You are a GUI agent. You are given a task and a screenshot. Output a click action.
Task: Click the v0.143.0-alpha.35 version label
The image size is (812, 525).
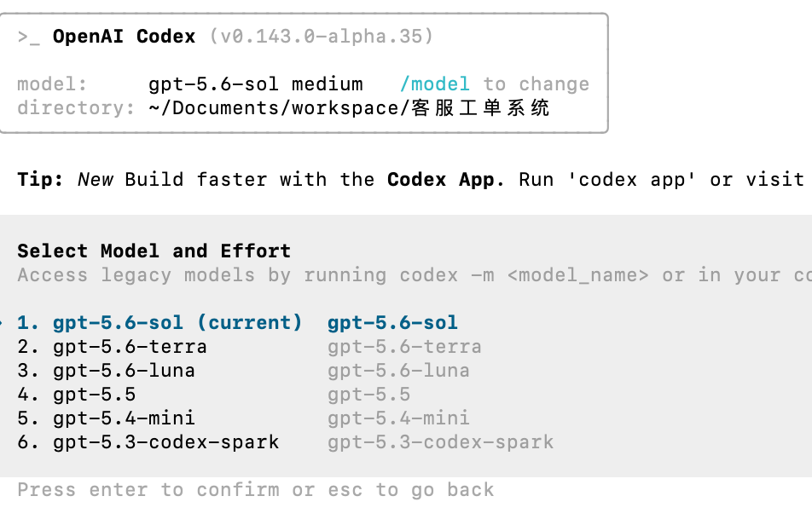(x=321, y=37)
